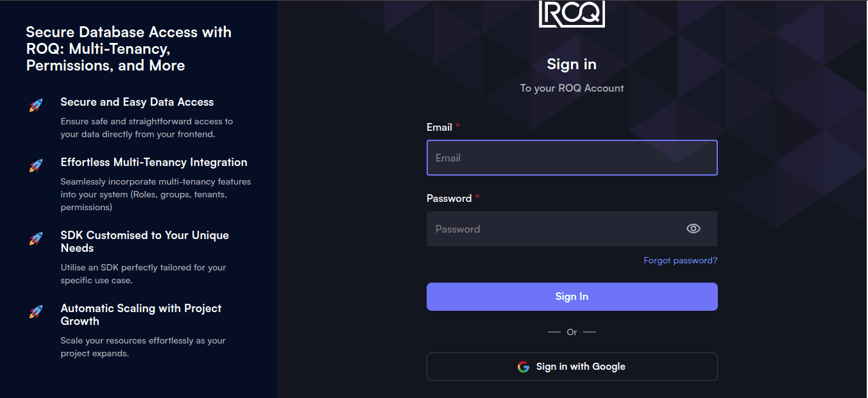Click the Email field label
This screenshot has height=398, width=868.
coord(439,127)
